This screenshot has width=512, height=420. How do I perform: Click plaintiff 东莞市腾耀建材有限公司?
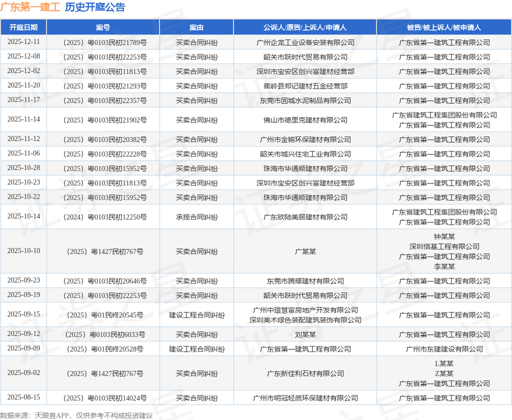305,281
